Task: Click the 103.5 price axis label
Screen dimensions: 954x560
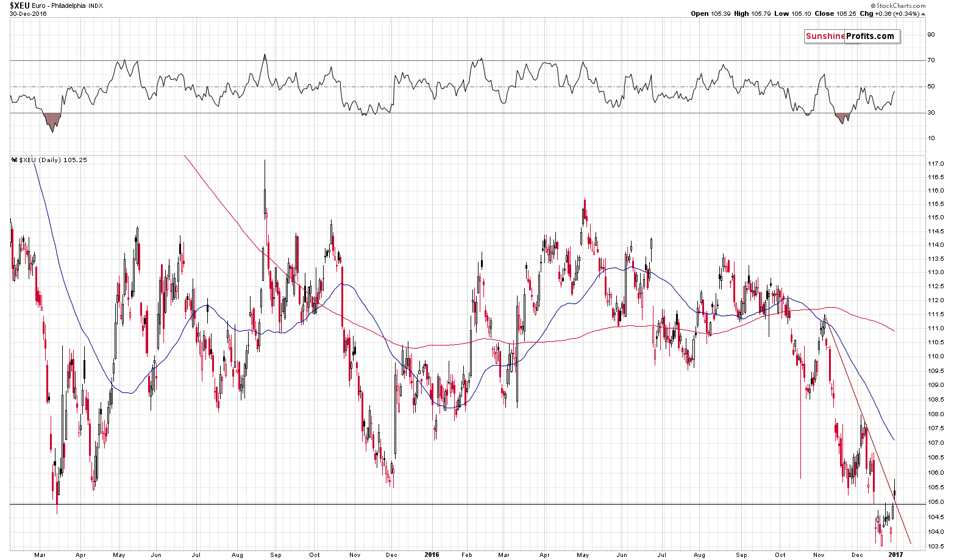Action: pos(936,547)
